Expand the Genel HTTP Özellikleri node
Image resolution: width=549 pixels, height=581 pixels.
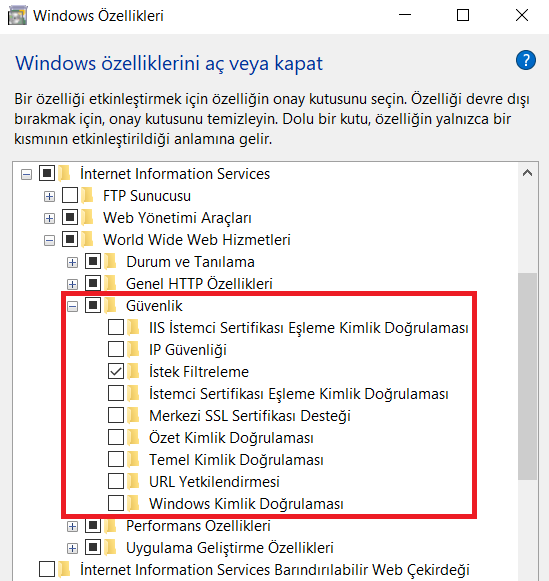tap(73, 284)
